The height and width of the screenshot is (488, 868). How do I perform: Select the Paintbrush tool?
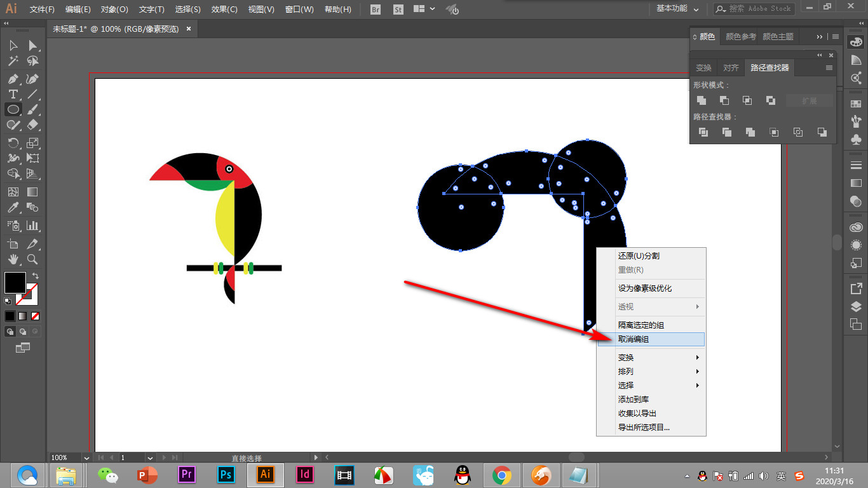[x=32, y=109]
